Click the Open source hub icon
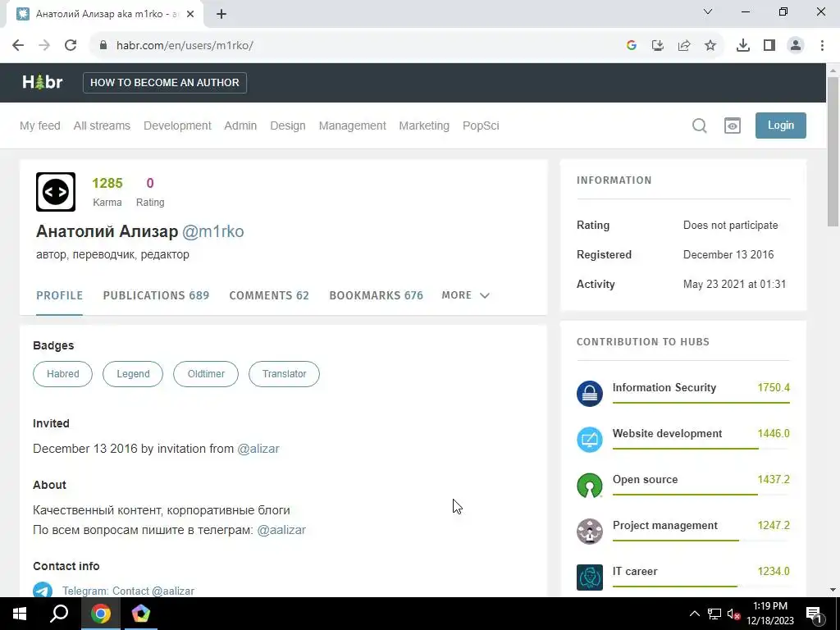The height and width of the screenshot is (630, 840). click(x=589, y=486)
